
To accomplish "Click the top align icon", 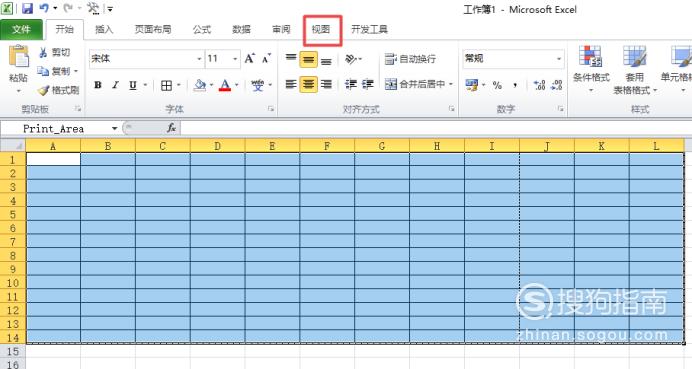I will 291,59.
